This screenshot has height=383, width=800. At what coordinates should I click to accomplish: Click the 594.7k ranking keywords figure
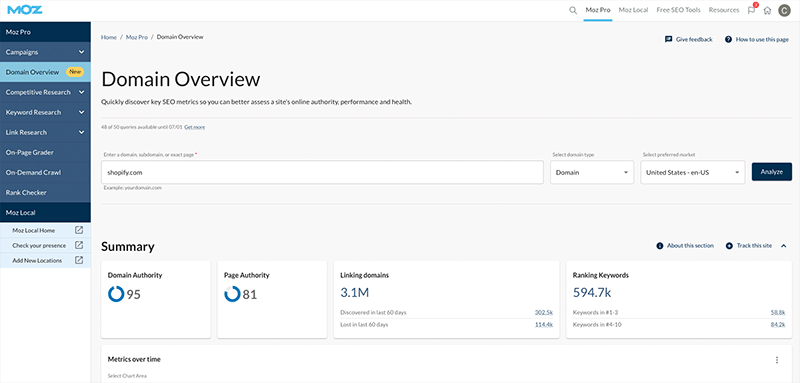pos(592,293)
